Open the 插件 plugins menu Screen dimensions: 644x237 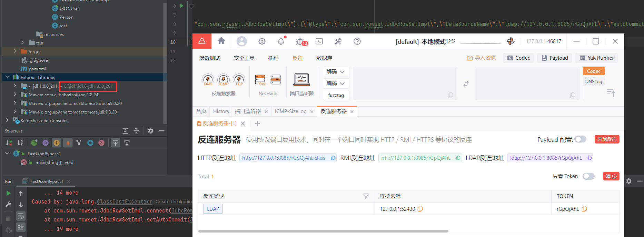click(x=274, y=58)
